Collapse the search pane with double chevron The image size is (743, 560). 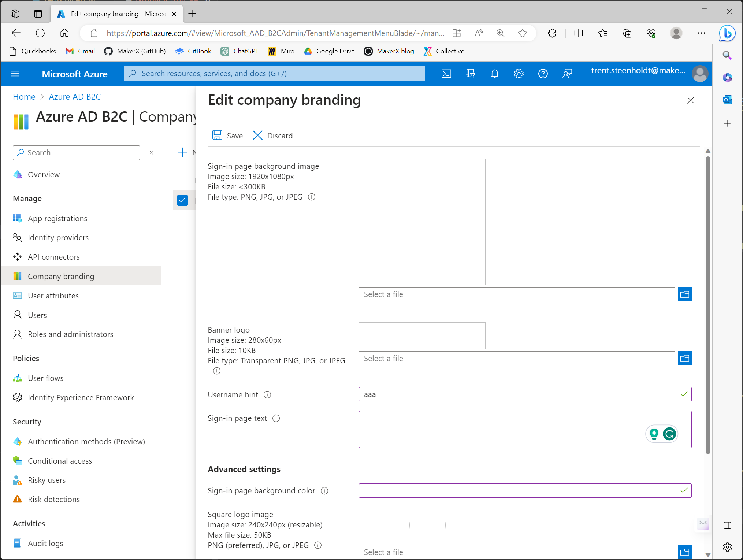coord(151,152)
